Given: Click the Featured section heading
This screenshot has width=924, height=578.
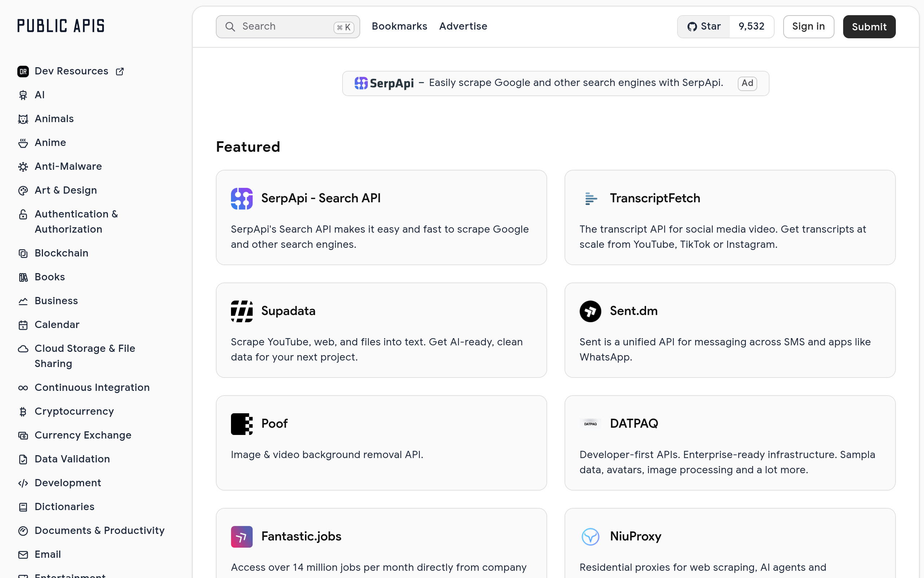Looking at the screenshot, I should [248, 147].
